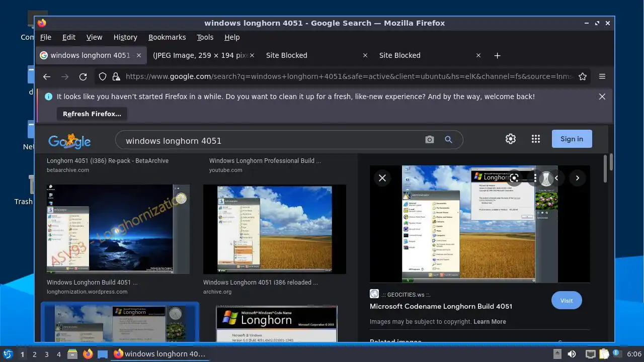Show site security padlock info
Image resolution: width=644 pixels, height=362 pixels.
[116, 76]
